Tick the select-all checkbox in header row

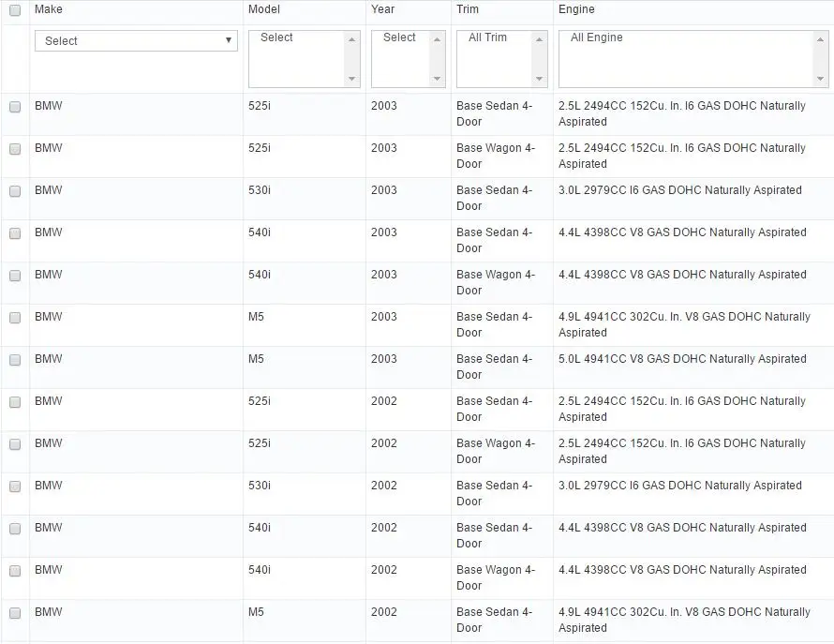(x=15, y=10)
